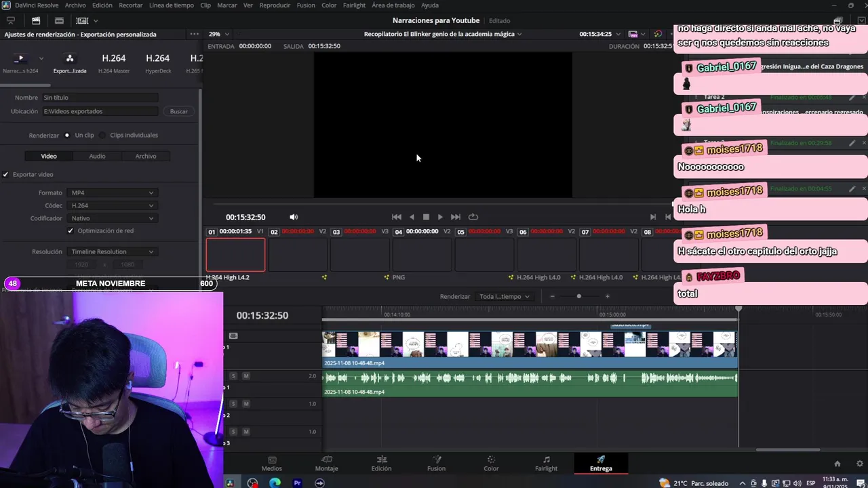Stop playback in the viewer
The image size is (868, 488).
(426, 217)
